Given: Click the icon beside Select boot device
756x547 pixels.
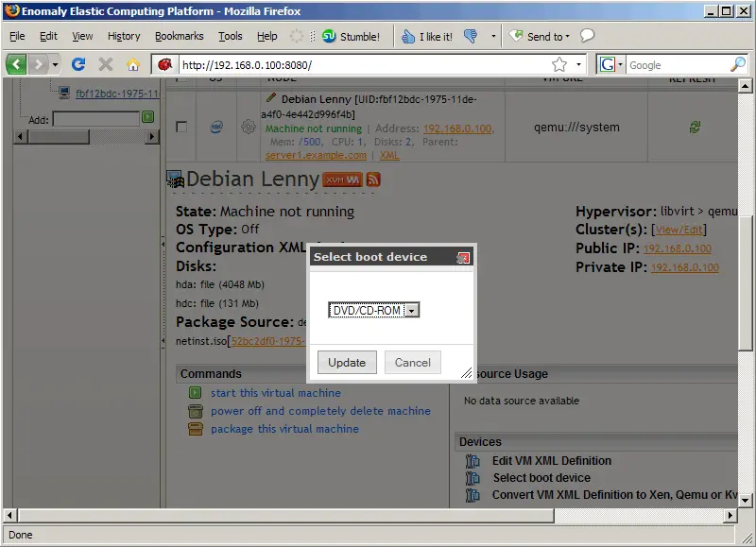Looking at the screenshot, I should pyautogui.click(x=472, y=478).
